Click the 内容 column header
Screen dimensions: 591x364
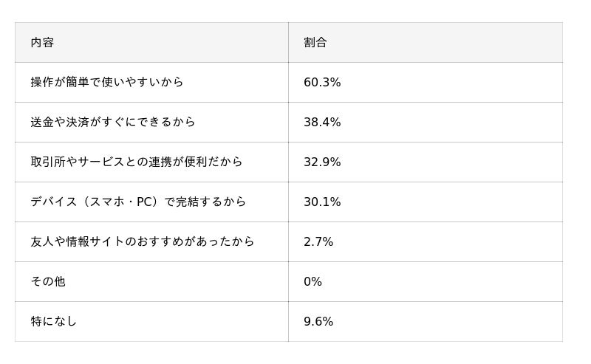42,43
